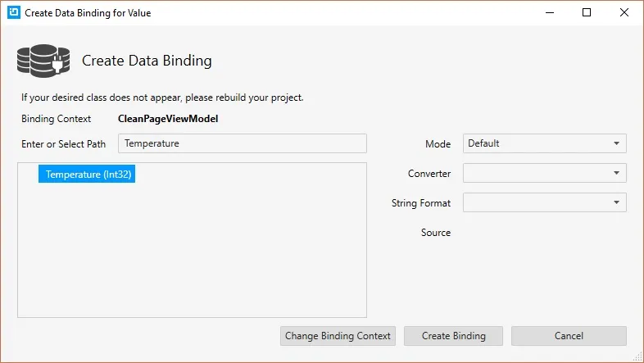Expand the Converter combo box
The image size is (644, 363).
point(544,173)
